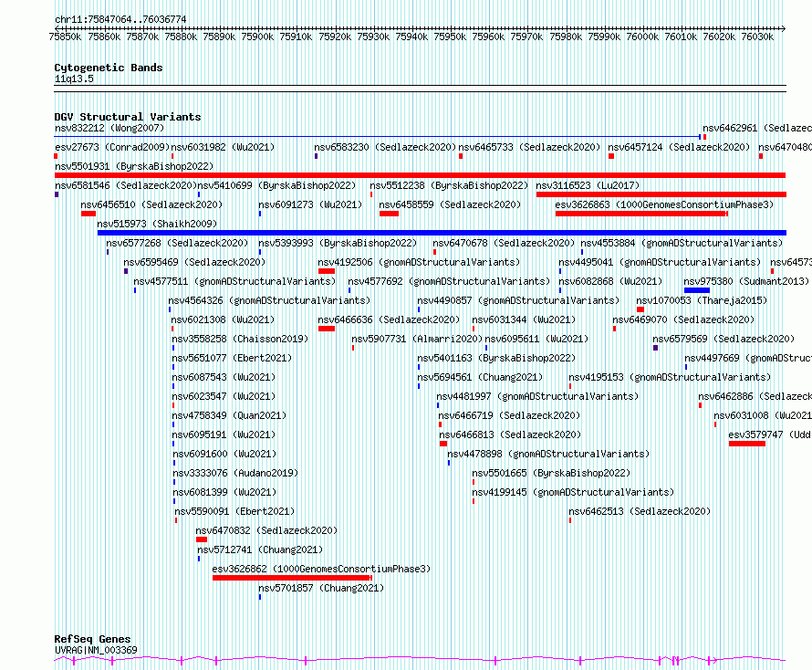Select the nsv4478898 (gnomADStructuralVariants) label
This screenshot has height=670, width=812.
[x=548, y=454]
